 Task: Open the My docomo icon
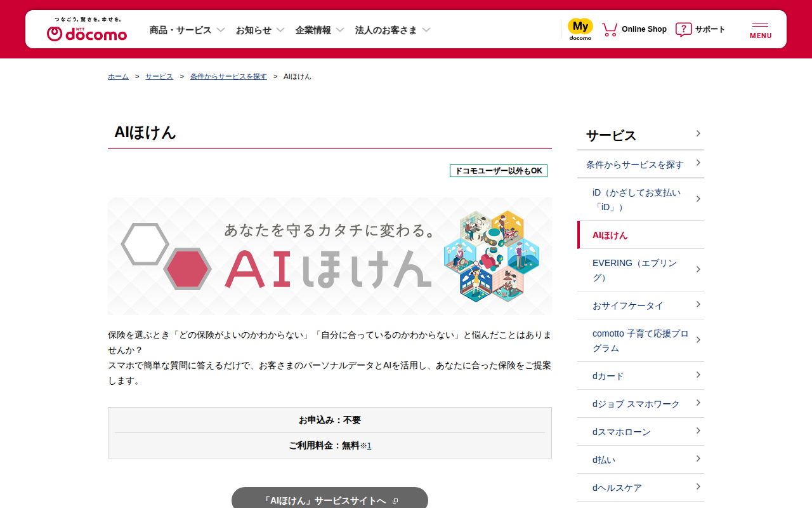tap(580, 29)
